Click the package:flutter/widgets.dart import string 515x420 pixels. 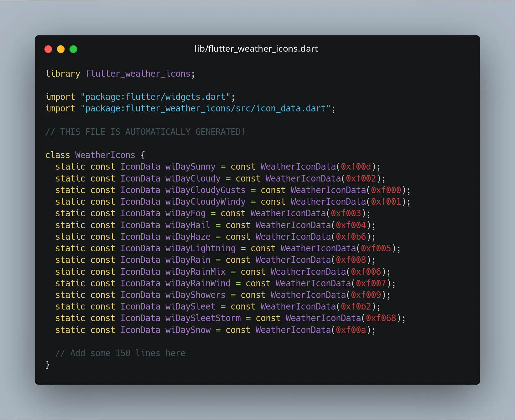point(156,97)
